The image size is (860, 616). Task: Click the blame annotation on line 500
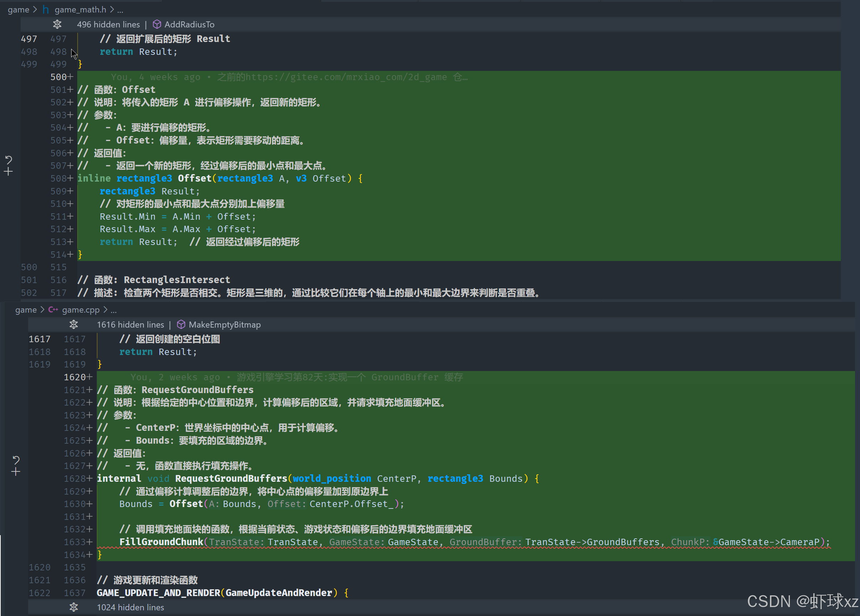coord(289,77)
